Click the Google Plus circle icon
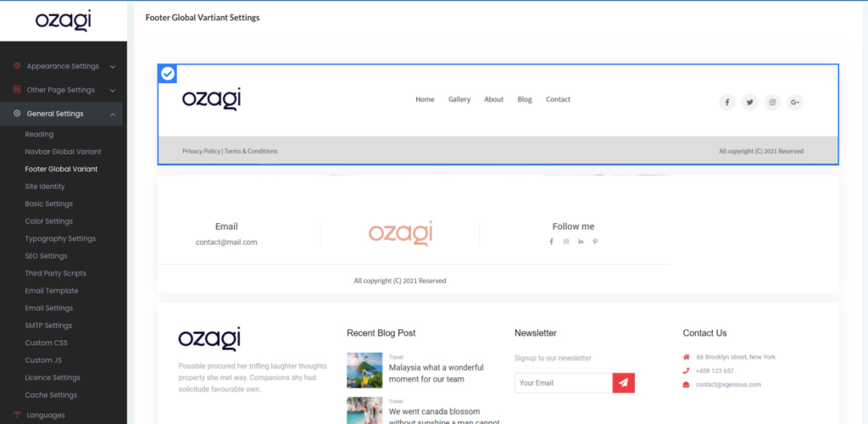Viewport: 868px width, 424px height. click(795, 102)
